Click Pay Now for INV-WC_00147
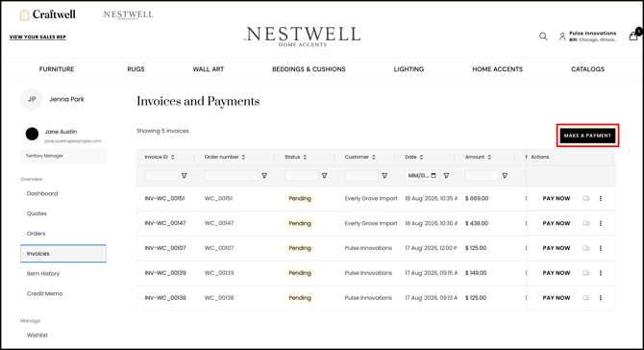 click(557, 223)
